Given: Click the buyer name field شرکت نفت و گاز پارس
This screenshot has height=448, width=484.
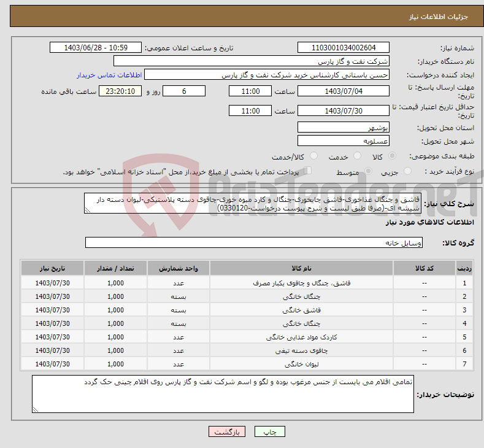Looking at the screenshot, I should coord(252,61).
